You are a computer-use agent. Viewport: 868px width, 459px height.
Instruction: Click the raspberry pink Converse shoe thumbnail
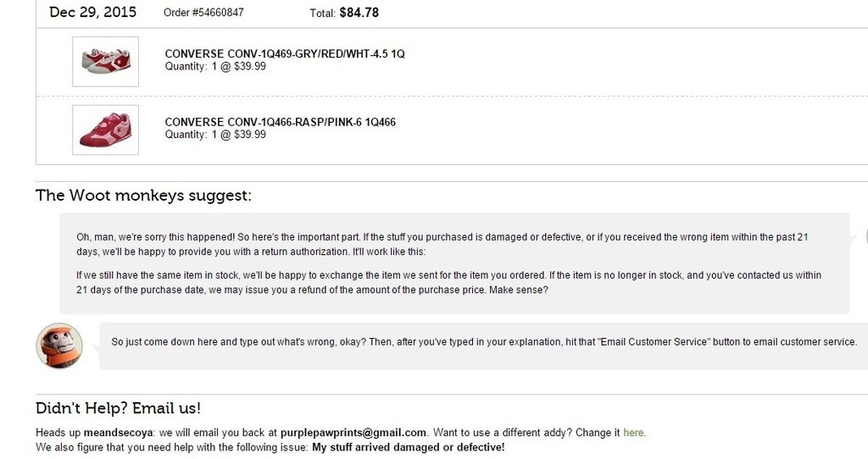pos(105,130)
